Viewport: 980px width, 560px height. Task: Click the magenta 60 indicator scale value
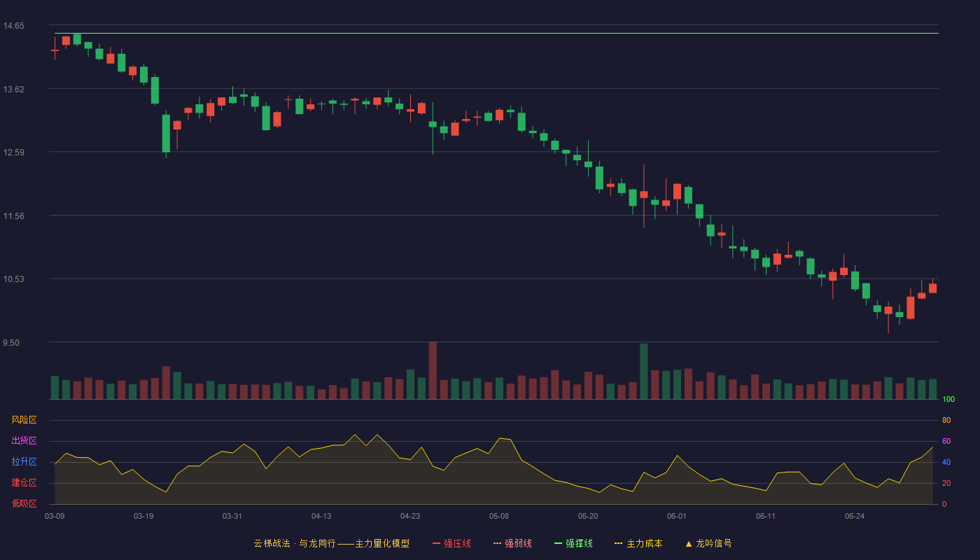click(946, 441)
